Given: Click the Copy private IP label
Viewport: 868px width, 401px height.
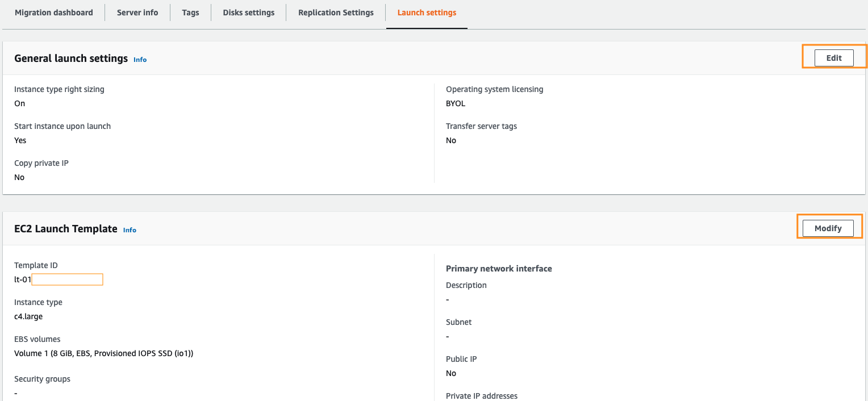Looking at the screenshot, I should click(x=41, y=163).
